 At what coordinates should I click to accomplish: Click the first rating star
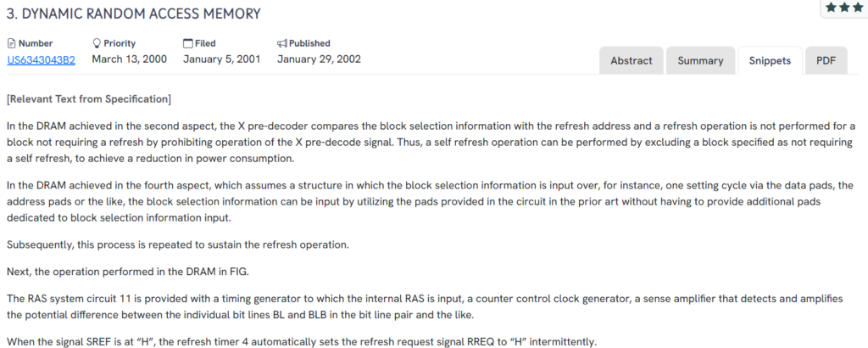point(831,8)
